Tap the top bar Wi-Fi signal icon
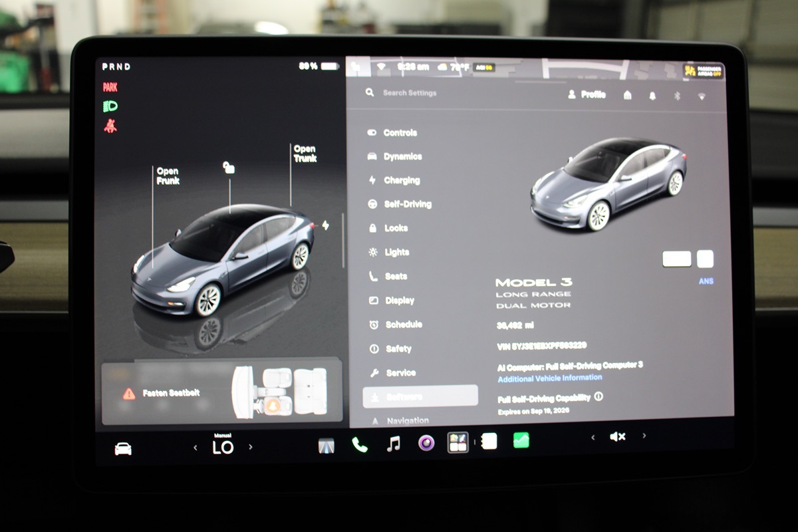 (382, 66)
